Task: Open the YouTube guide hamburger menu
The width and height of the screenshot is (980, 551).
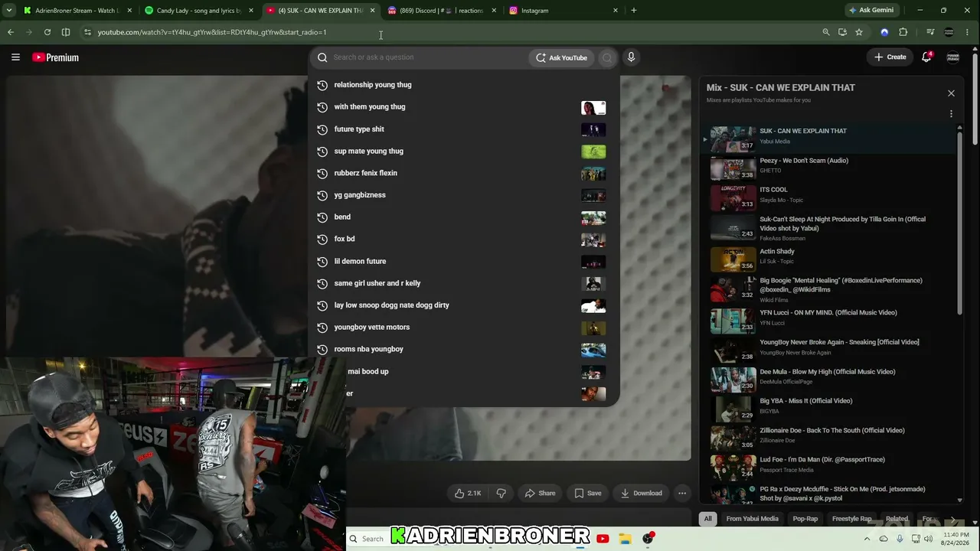Action: 15,57
